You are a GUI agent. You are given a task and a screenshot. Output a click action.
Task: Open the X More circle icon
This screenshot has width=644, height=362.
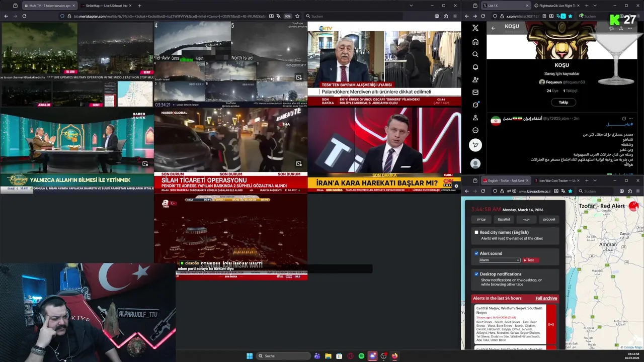coord(475,130)
